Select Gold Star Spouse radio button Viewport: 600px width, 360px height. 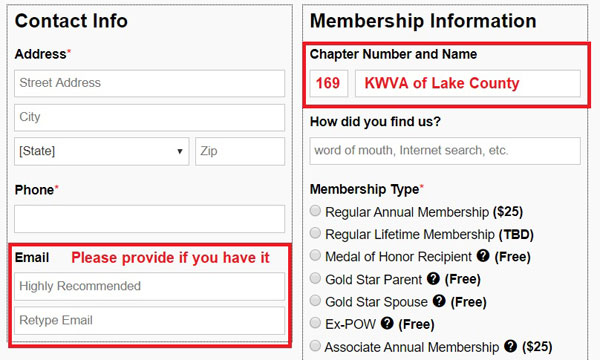tap(315, 300)
